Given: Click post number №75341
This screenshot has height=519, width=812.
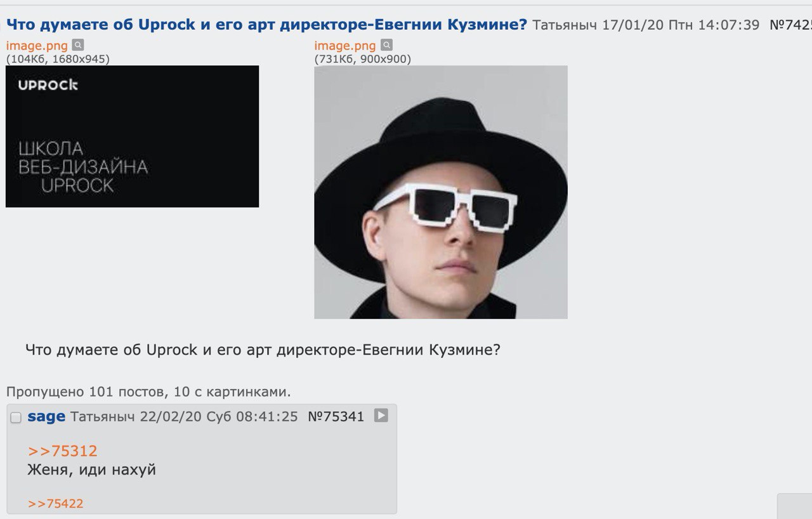Looking at the screenshot, I should (336, 416).
